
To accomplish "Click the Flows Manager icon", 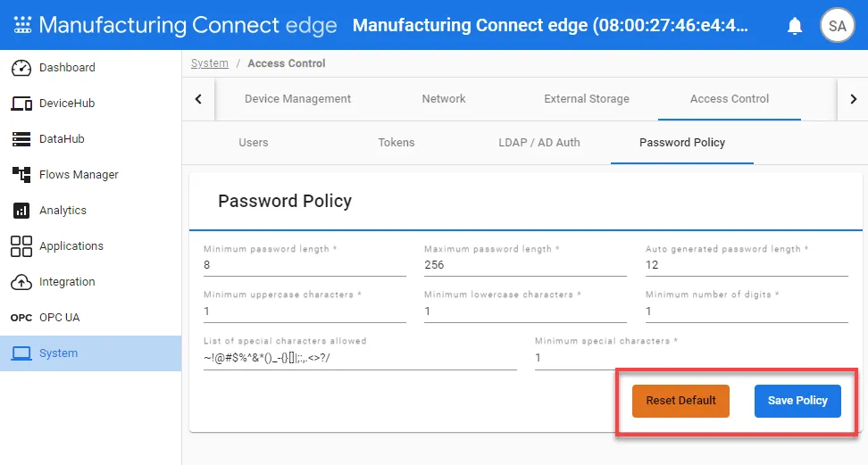I will point(21,174).
